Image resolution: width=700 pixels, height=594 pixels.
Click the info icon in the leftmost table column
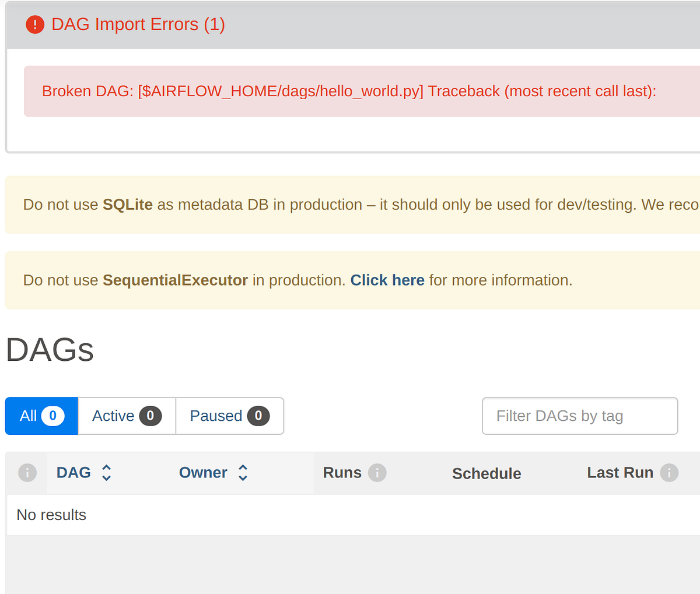[27, 473]
